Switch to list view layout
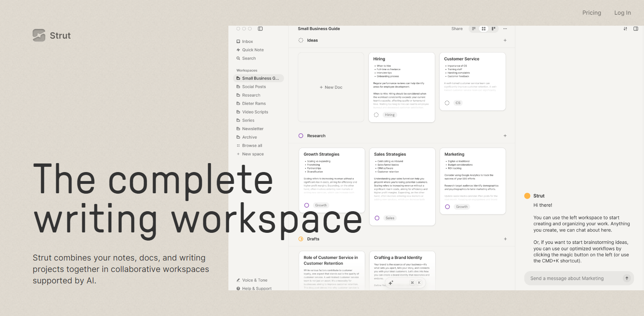 (474, 29)
